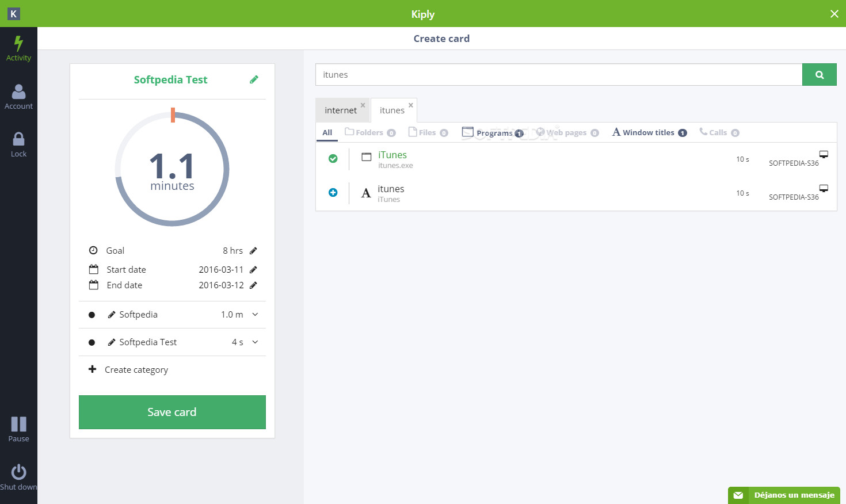Click the itunes.exe file name
The image size is (846, 504).
[x=395, y=166]
